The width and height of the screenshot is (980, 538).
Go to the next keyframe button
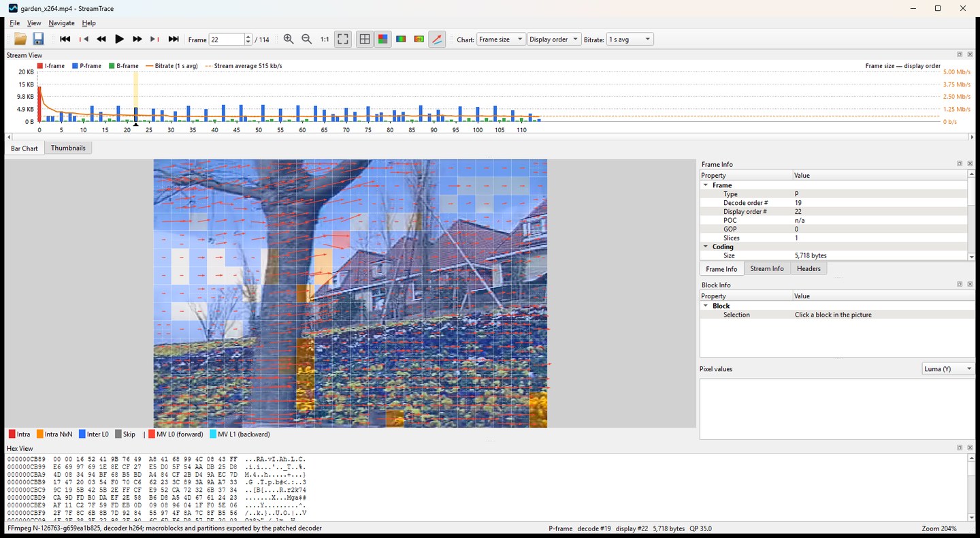155,39
